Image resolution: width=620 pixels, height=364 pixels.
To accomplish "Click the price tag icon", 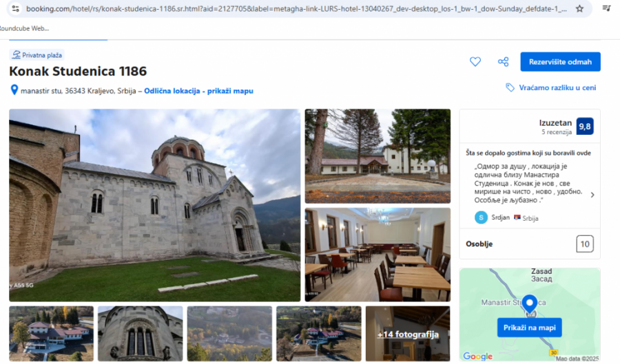I will point(510,88).
